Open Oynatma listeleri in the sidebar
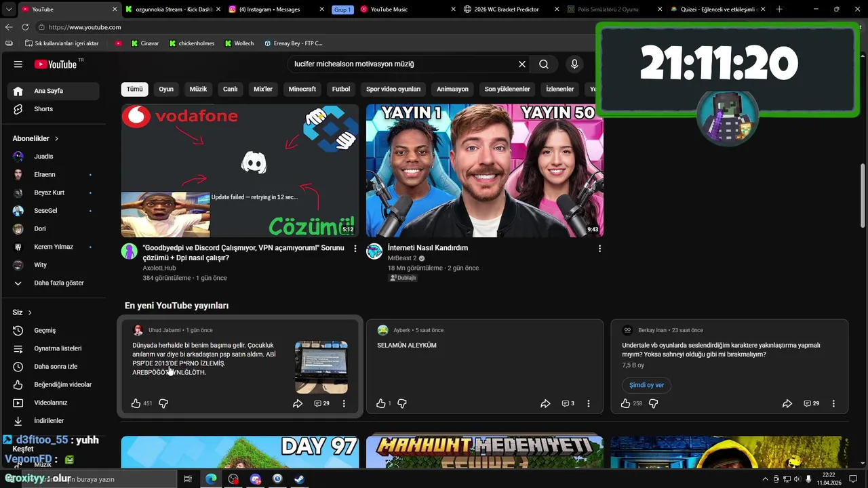The width and height of the screenshot is (868, 488). (54, 348)
